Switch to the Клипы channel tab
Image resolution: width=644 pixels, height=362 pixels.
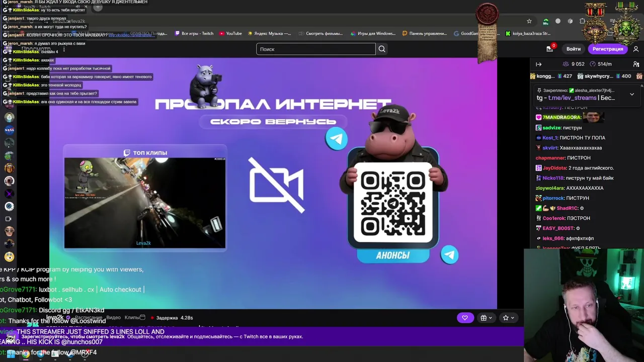pyautogui.click(x=132, y=318)
